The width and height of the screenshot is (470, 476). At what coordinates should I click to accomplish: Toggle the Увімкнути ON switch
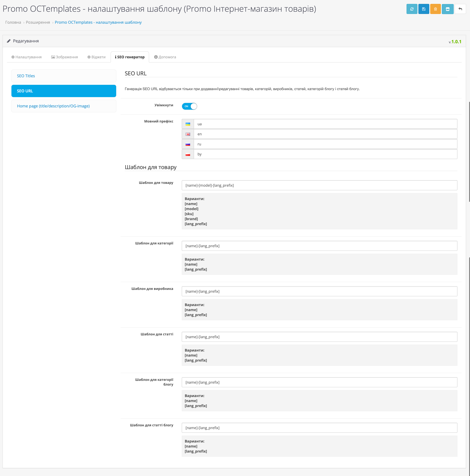coord(189,106)
